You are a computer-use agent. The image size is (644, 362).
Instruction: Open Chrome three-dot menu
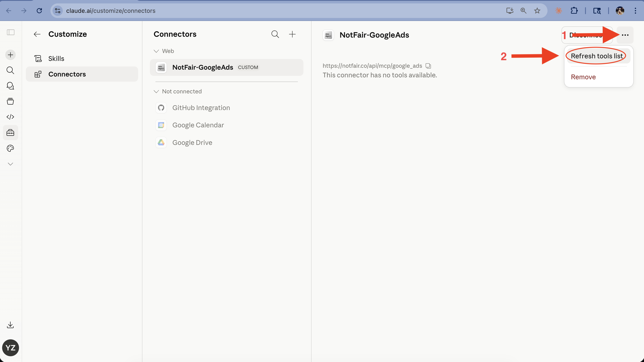coord(635,11)
